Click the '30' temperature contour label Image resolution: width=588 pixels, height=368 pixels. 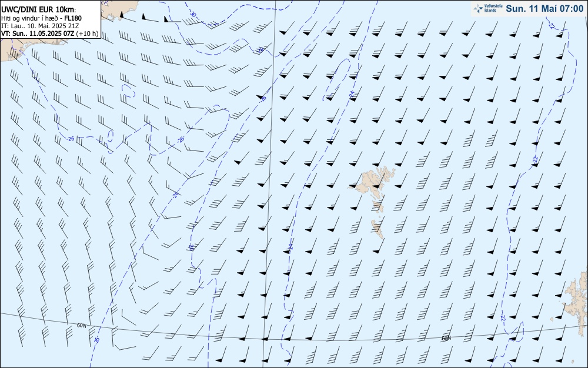(193, 15)
